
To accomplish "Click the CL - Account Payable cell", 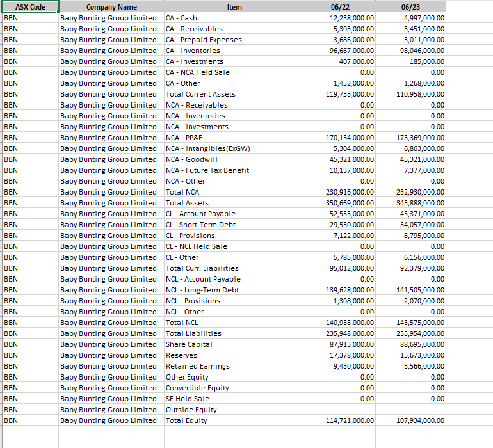I will pyautogui.click(x=234, y=214).
